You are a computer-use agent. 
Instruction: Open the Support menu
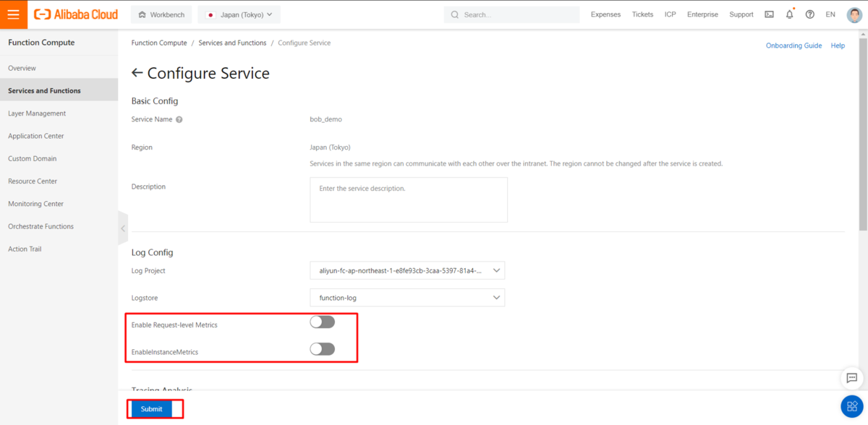(741, 14)
